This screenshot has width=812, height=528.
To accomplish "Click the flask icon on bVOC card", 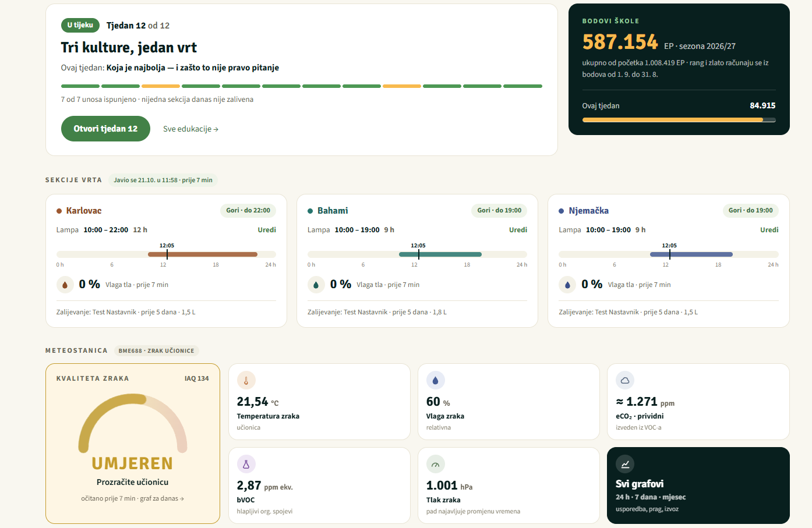I will pyautogui.click(x=246, y=464).
